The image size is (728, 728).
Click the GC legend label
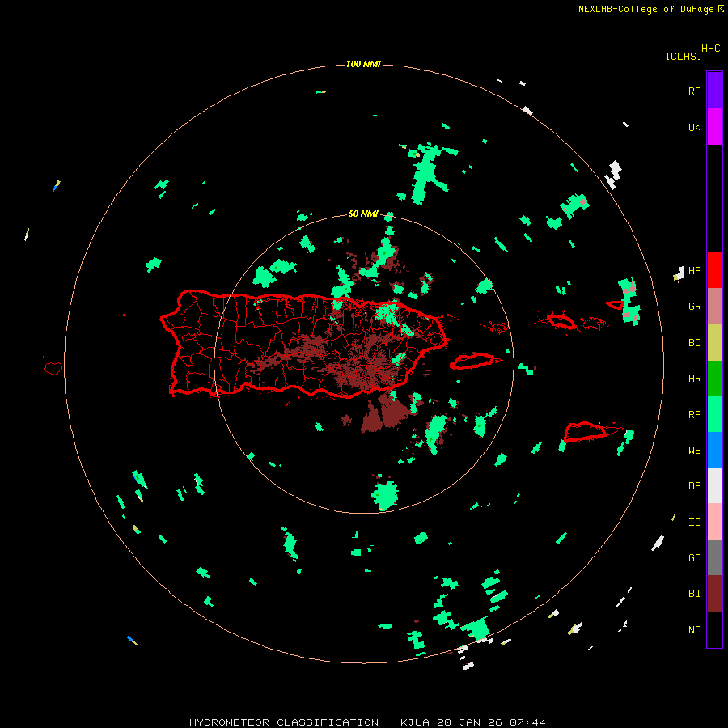click(694, 558)
